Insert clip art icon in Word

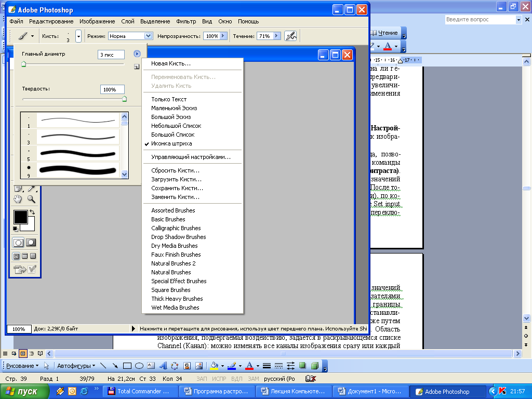187,366
